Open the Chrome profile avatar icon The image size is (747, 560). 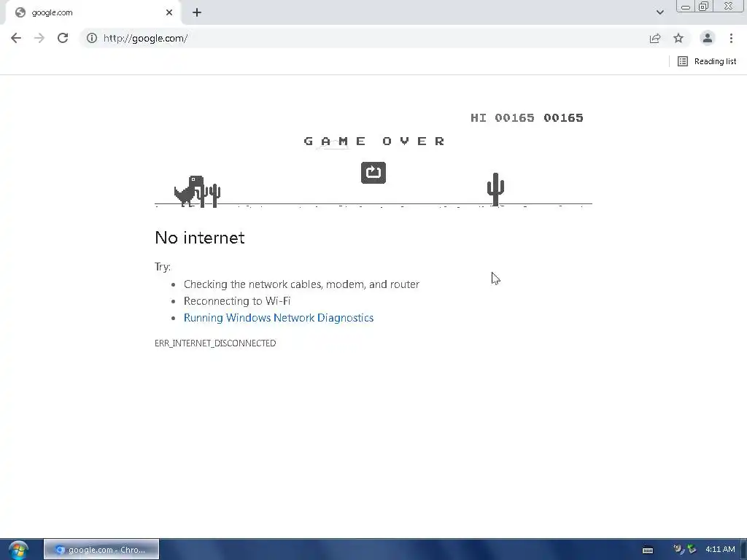[708, 38]
